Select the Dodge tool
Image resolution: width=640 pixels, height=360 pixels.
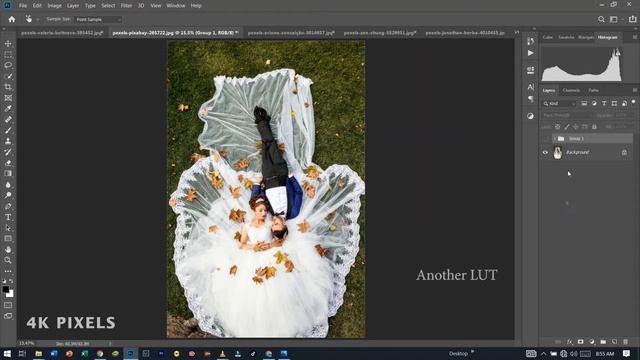click(x=8, y=195)
